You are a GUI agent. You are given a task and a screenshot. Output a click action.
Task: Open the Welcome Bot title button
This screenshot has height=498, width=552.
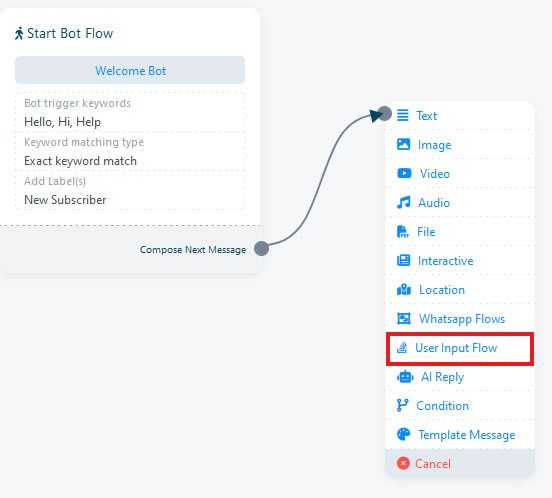[x=130, y=70]
